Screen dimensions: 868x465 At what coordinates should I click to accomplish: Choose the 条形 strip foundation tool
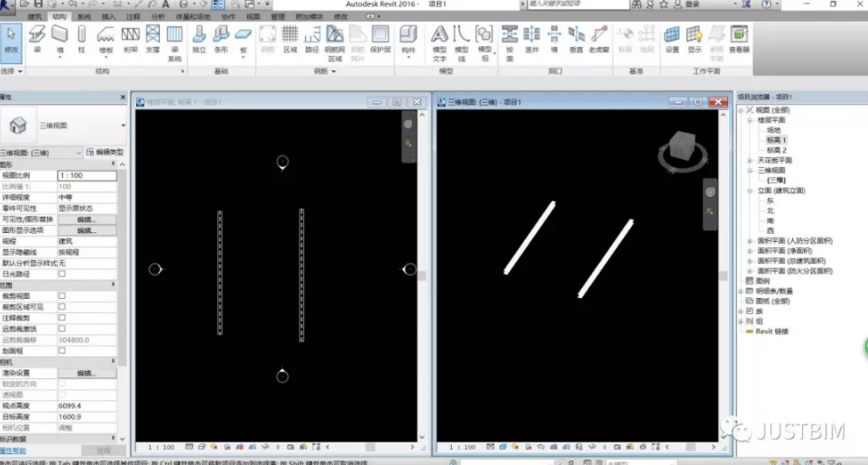pyautogui.click(x=221, y=40)
